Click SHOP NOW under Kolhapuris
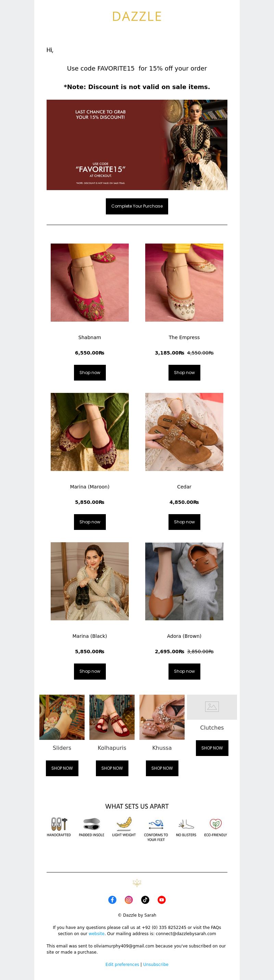Image resolution: width=274 pixels, height=980 pixels. (112, 768)
